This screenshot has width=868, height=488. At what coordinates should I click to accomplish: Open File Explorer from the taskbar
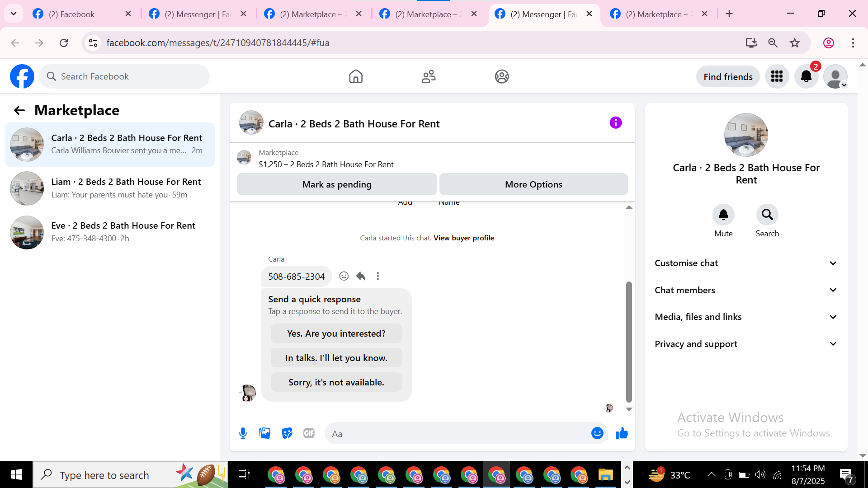coord(605,475)
